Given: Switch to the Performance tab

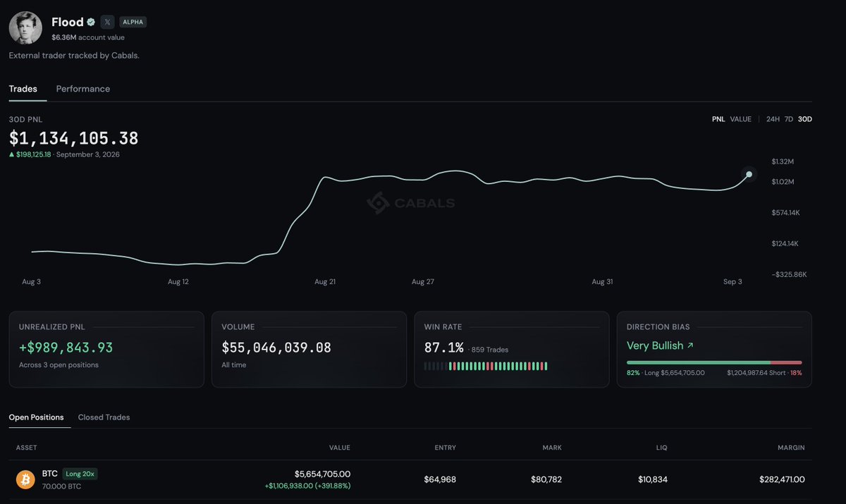Looking at the screenshot, I should [83, 89].
